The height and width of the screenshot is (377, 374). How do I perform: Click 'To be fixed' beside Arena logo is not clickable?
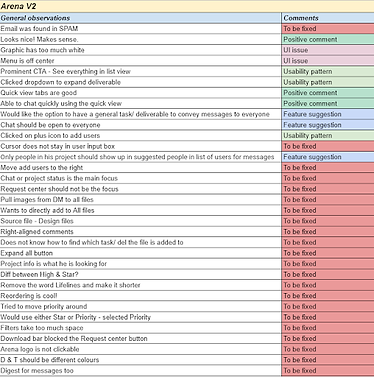328,349
